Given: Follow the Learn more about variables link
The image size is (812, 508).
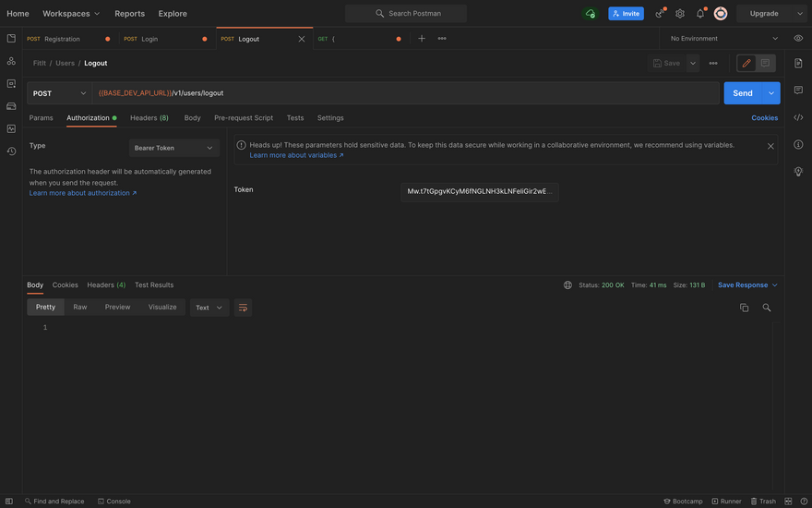Looking at the screenshot, I should click(296, 155).
